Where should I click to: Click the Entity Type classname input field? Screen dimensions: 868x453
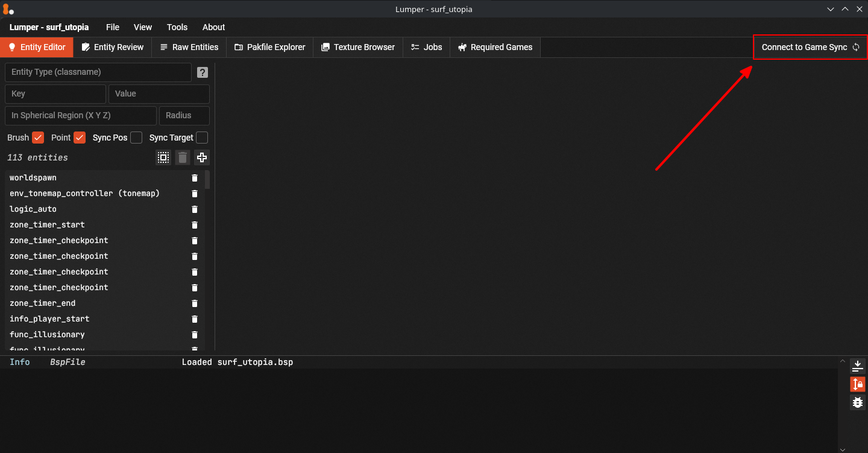[x=98, y=72]
